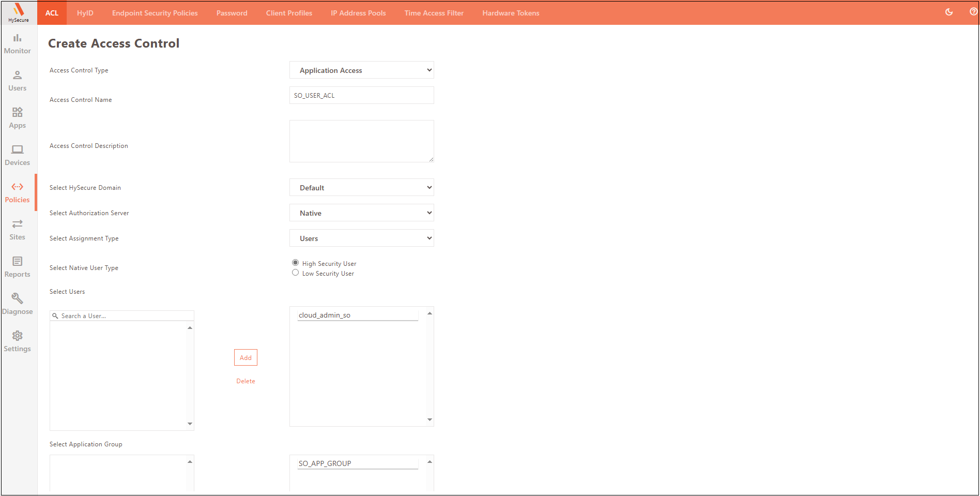The image size is (980, 496).
Task: Click the Delete link under Add
Action: pos(246,381)
